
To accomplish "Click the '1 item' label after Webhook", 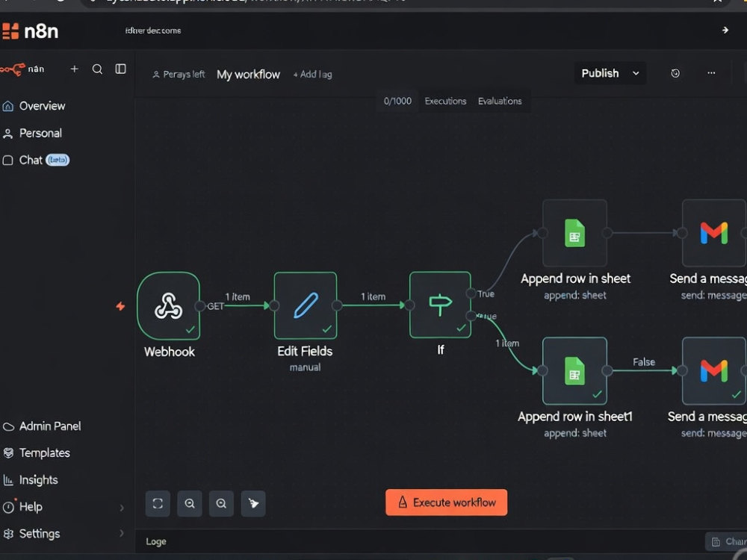I will click(x=238, y=296).
